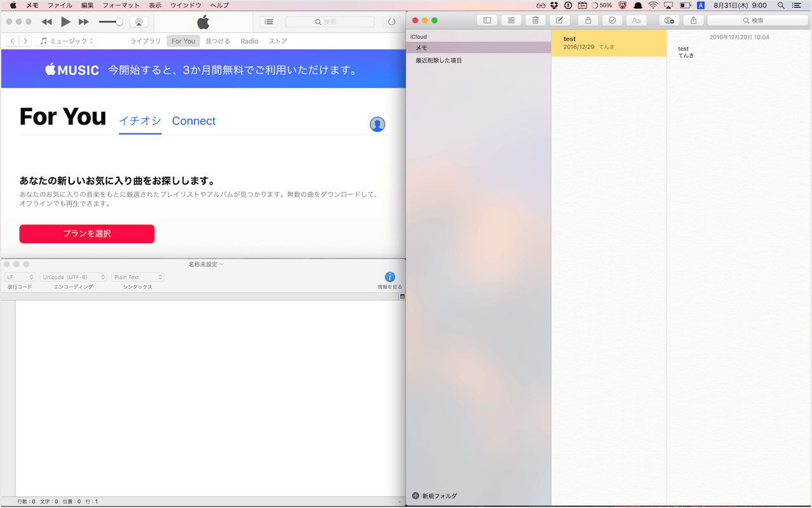
Task: Open Notification Center icon
Action: point(796,5)
